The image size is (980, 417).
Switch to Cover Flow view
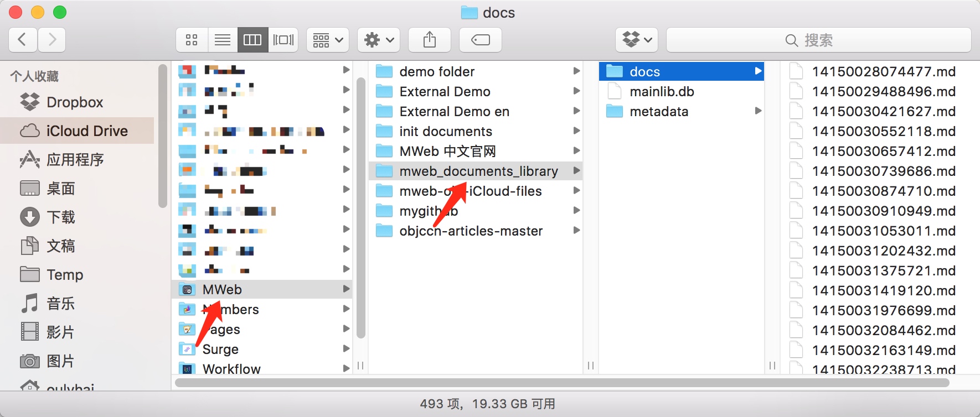283,40
